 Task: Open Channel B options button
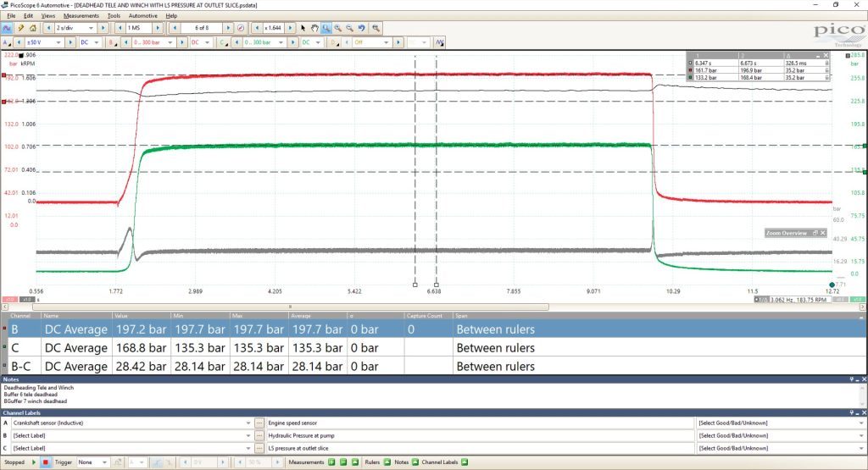(113, 42)
